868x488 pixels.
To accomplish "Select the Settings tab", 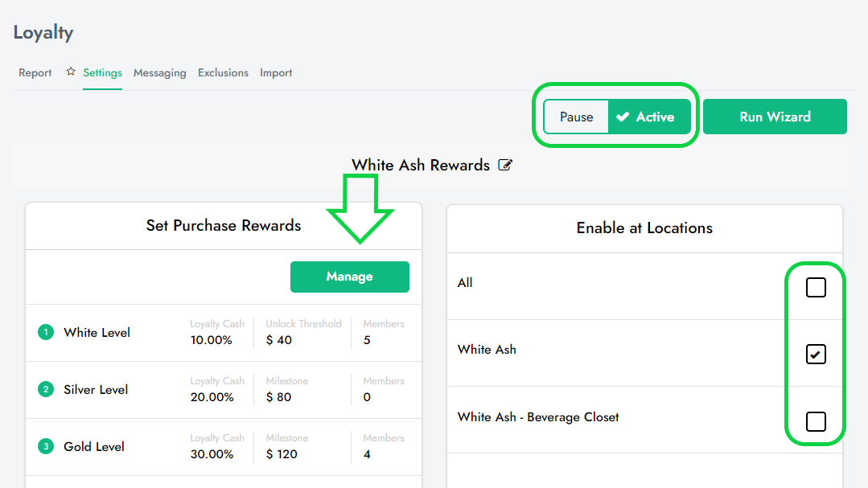I will click(x=102, y=73).
